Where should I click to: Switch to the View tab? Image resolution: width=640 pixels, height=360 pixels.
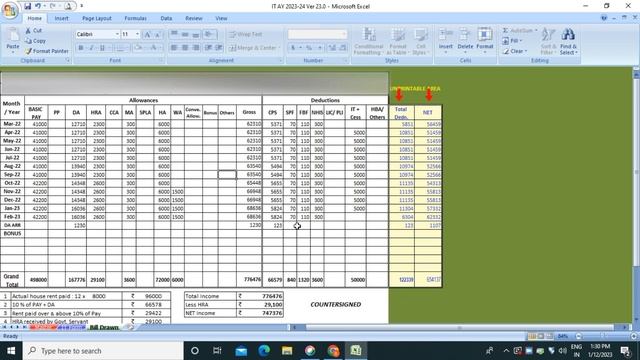click(221, 18)
